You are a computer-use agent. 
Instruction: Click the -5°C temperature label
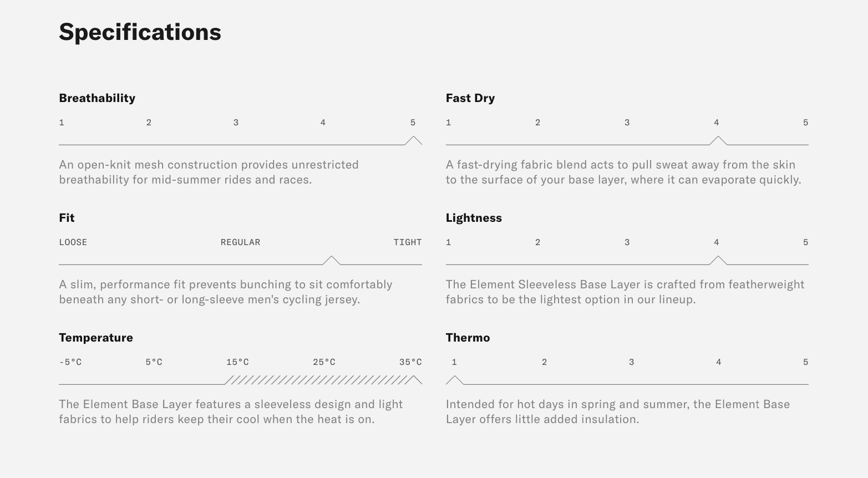tap(70, 362)
